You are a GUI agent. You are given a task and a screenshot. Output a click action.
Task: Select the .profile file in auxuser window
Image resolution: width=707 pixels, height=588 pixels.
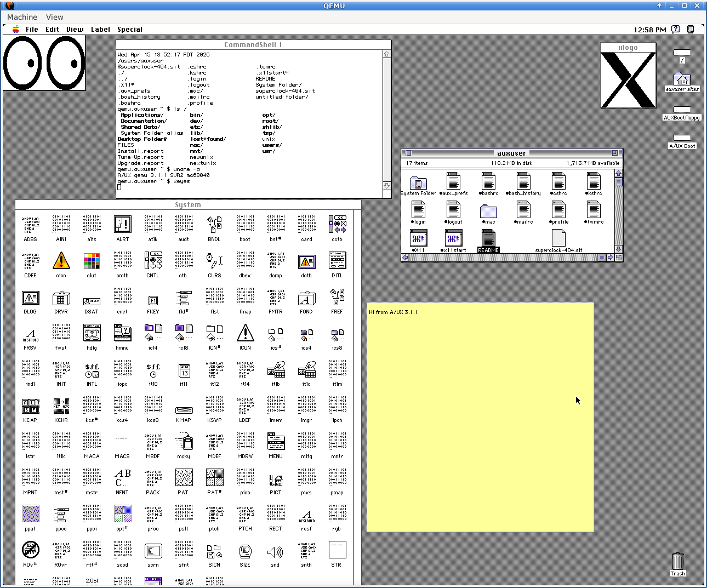click(x=558, y=210)
